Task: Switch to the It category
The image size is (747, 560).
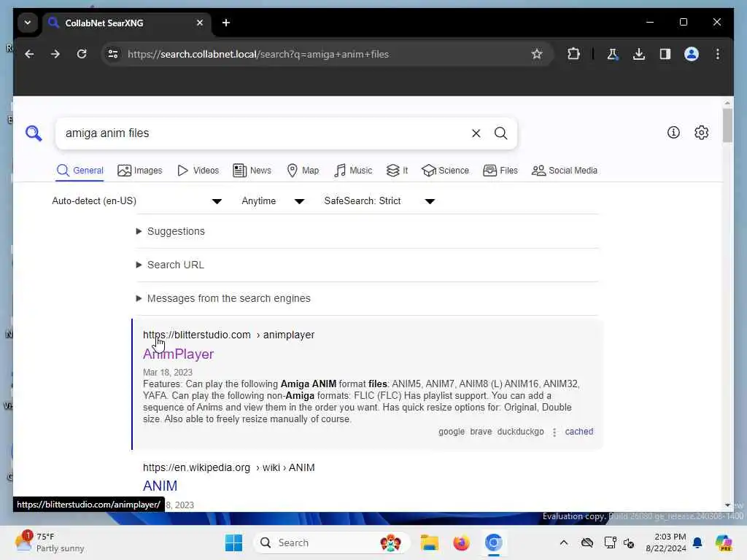Action: pos(397,171)
